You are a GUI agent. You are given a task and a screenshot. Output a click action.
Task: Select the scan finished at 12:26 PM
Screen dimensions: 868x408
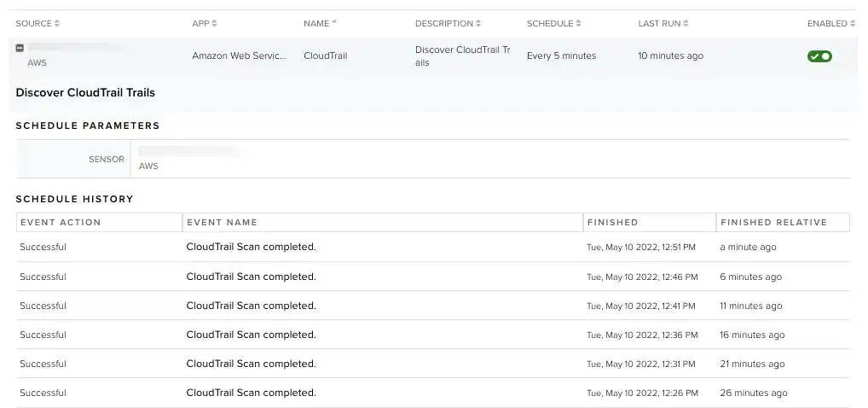click(x=433, y=393)
